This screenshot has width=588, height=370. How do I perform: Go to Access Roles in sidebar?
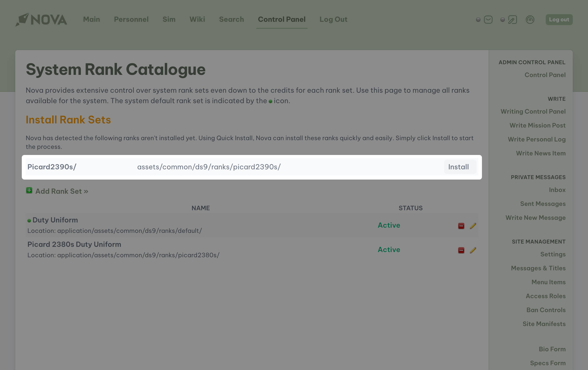pyautogui.click(x=546, y=296)
